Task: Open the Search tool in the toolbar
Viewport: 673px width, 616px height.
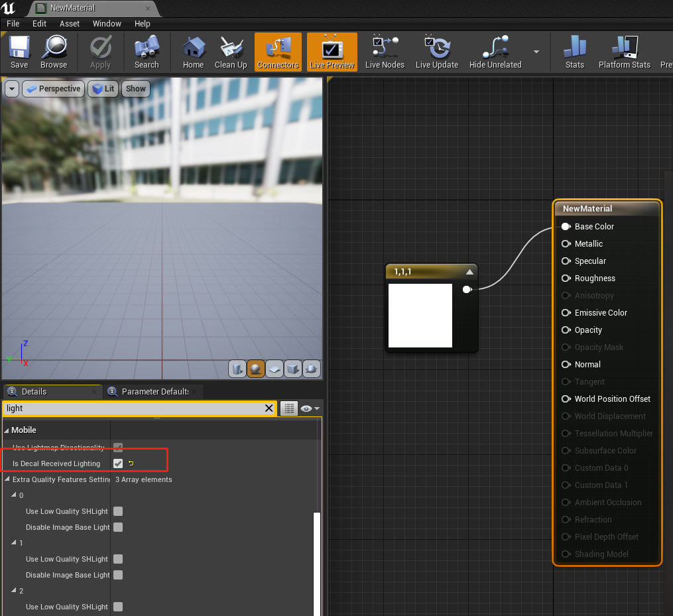Action: click(146, 52)
